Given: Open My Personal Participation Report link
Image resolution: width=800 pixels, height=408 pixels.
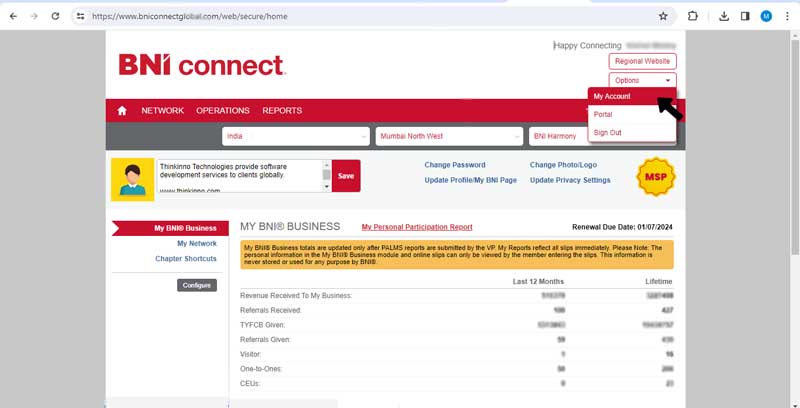Looking at the screenshot, I should 417,227.
